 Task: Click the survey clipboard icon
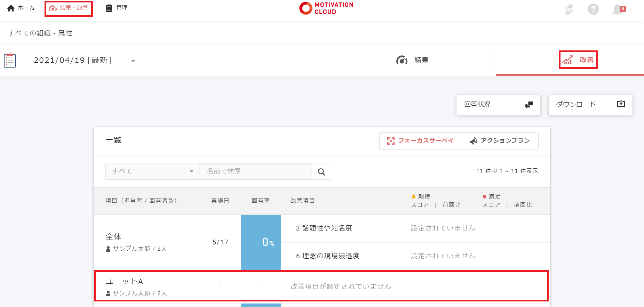click(10, 60)
